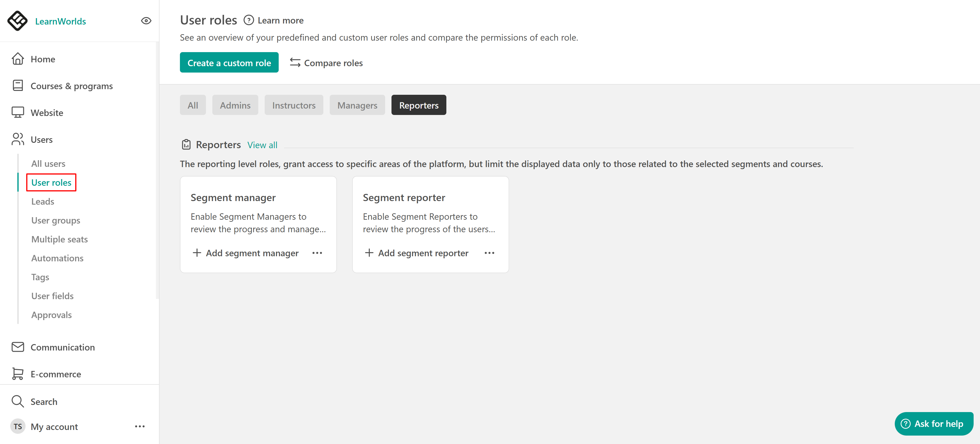The image size is (980, 444).
Task: Click the E-commerce cart icon
Action: tap(18, 373)
